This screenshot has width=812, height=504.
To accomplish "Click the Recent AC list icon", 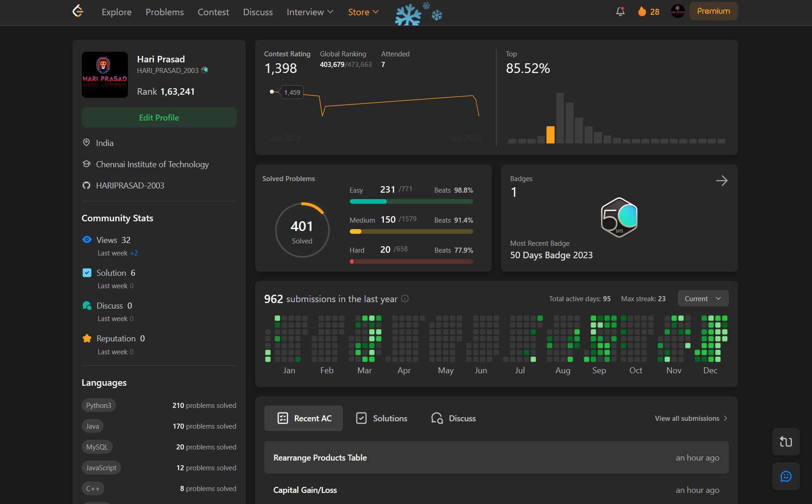I will click(283, 418).
